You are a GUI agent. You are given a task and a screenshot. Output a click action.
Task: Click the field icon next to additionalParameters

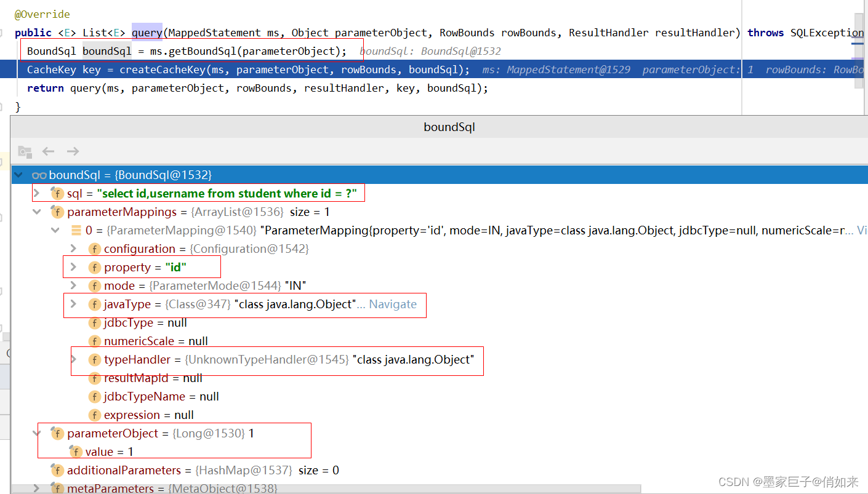click(57, 471)
